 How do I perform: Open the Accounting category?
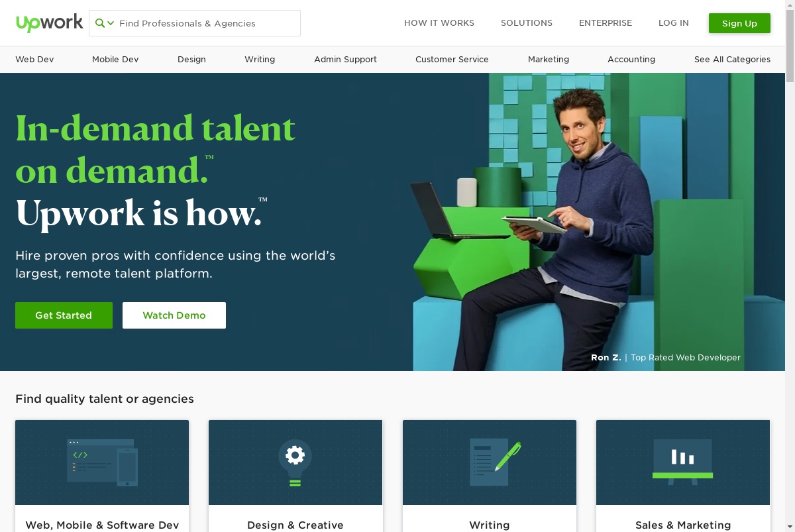pos(631,60)
